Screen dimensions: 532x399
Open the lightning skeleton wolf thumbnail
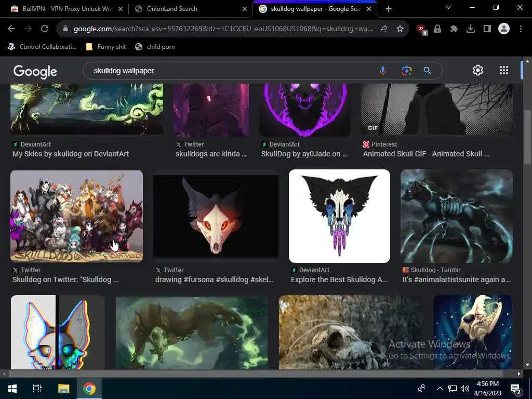pyautogui.click(x=456, y=216)
